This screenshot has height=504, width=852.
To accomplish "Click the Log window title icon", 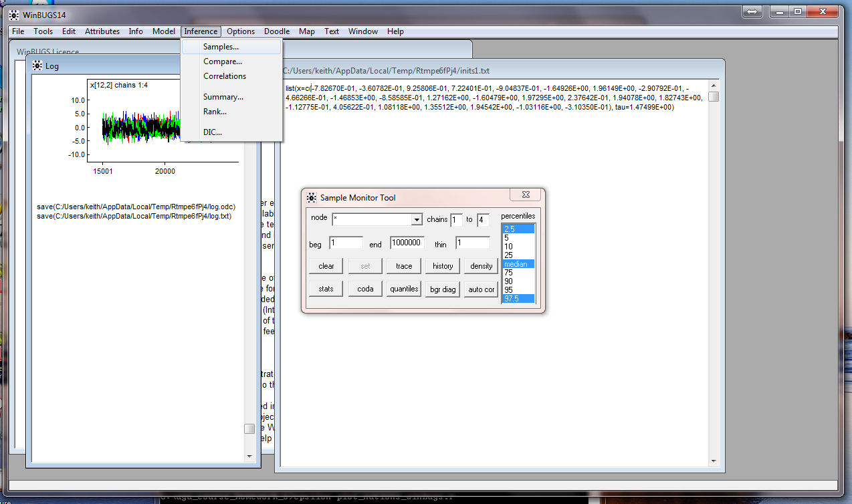I will pos(36,66).
